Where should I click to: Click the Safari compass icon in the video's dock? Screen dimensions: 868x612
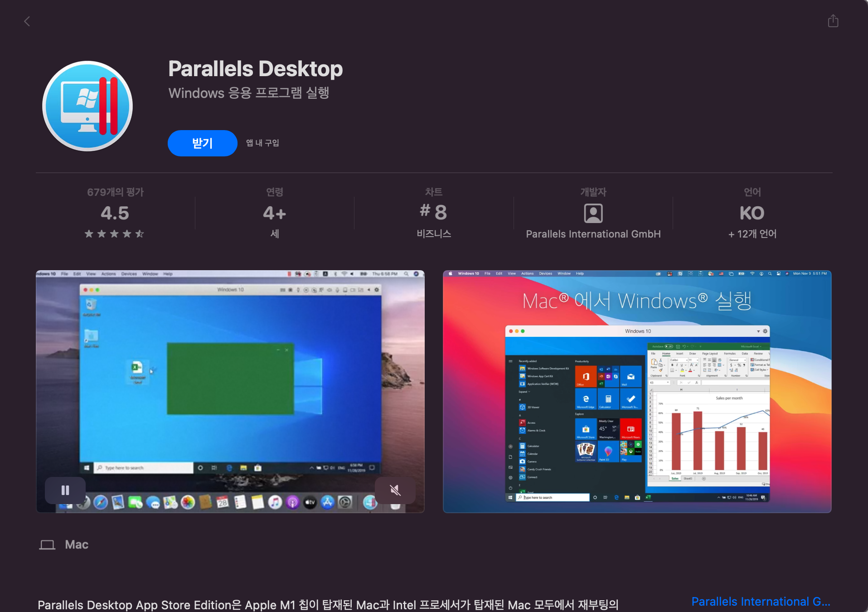100,502
